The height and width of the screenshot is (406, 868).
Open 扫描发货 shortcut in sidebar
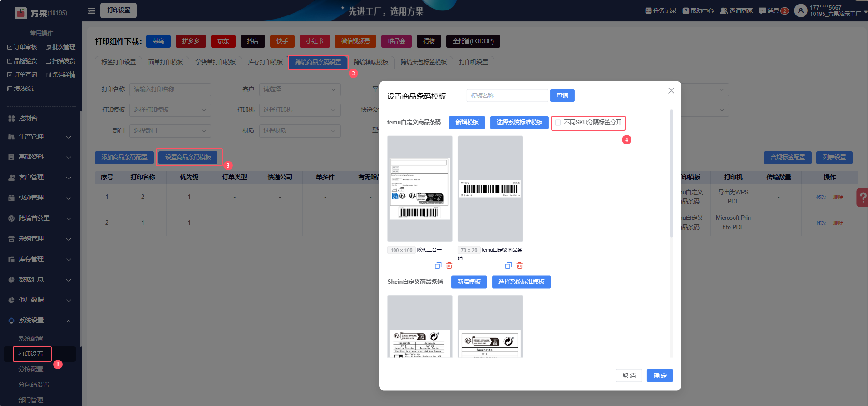(x=60, y=61)
